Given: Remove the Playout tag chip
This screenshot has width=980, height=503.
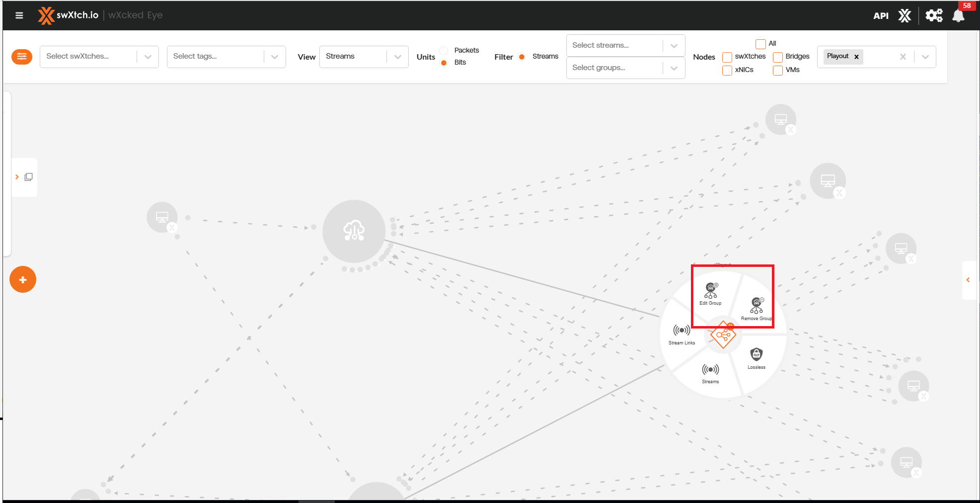Looking at the screenshot, I should point(856,57).
